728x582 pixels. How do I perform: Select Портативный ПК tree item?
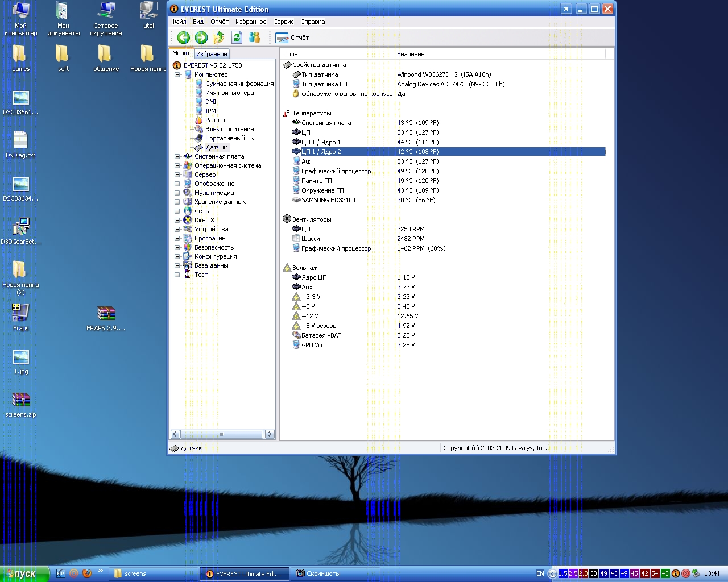230,138
